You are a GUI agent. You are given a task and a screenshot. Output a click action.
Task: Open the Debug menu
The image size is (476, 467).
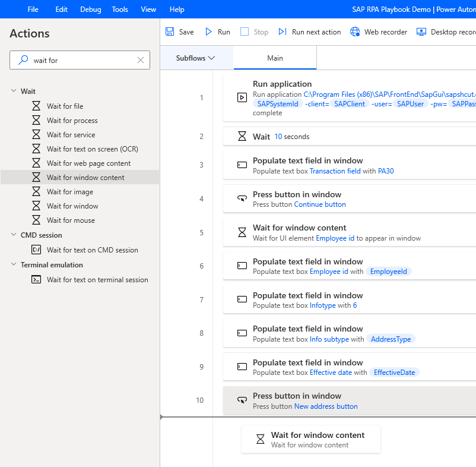pos(90,10)
